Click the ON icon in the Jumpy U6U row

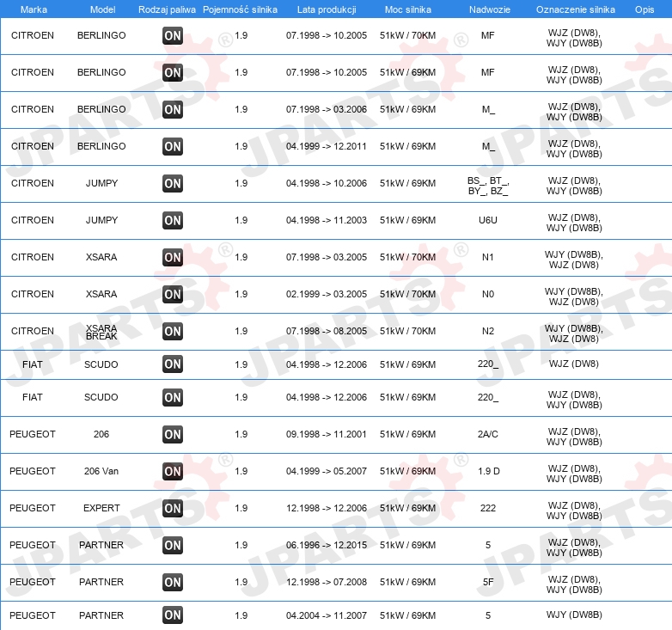pyautogui.click(x=173, y=220)
